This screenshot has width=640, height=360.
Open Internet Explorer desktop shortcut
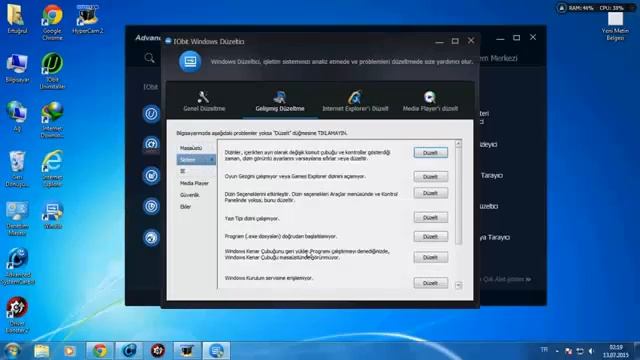[52, 169]
